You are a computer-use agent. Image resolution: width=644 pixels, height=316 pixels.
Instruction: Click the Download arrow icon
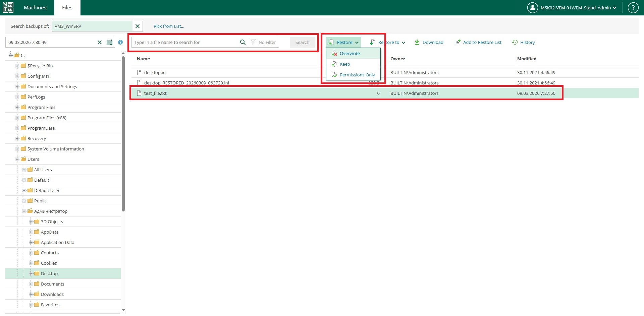click(417, 42)
